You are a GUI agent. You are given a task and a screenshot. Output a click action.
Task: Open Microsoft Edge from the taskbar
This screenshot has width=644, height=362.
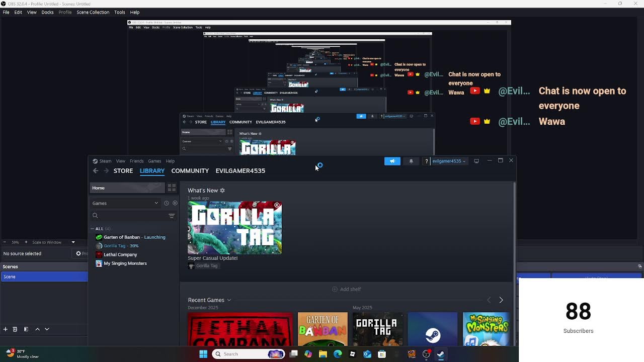click(338, 354)
